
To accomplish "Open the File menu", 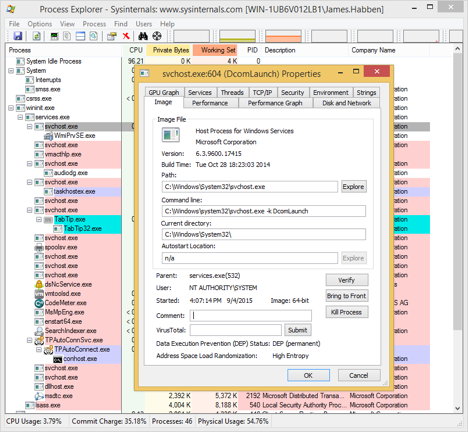I will 14,24.
